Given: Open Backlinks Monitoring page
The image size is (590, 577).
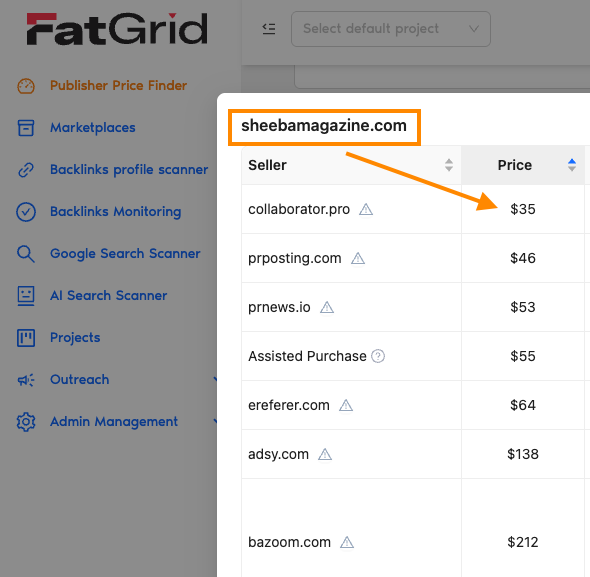Looking at the screenshot, I should click(116, 212).
